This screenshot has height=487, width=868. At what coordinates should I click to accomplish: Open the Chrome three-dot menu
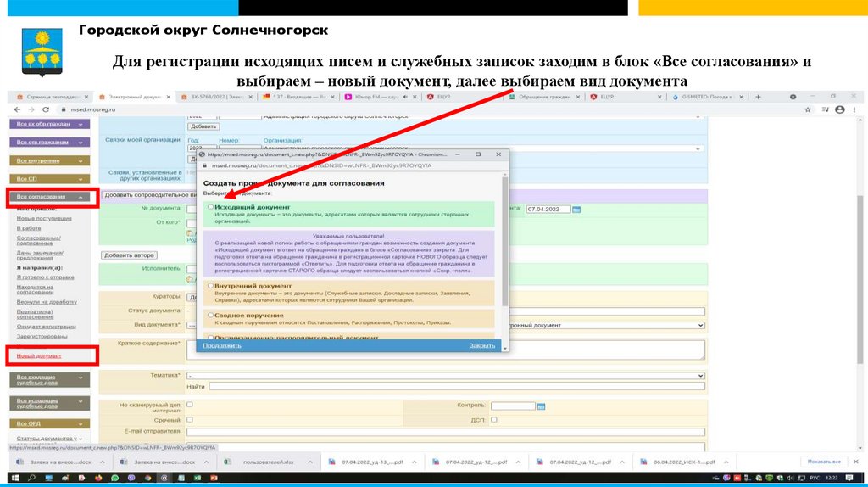(x=854, y=109)
